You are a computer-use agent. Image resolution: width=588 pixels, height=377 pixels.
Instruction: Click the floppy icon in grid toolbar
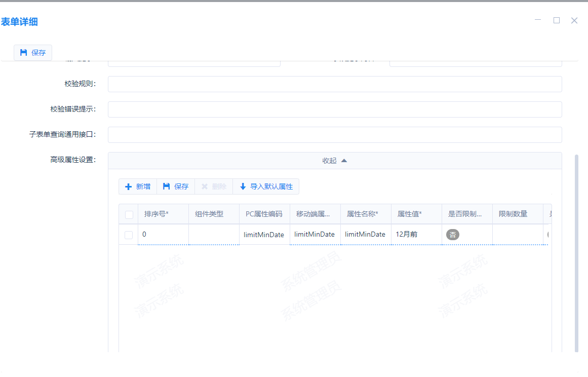click(x=166, y=186)
